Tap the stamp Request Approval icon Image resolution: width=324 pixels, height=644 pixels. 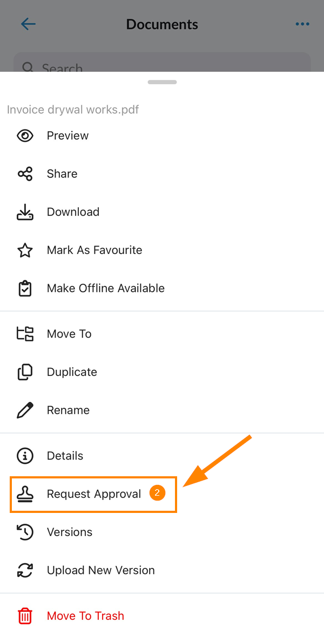pos(25,494)
